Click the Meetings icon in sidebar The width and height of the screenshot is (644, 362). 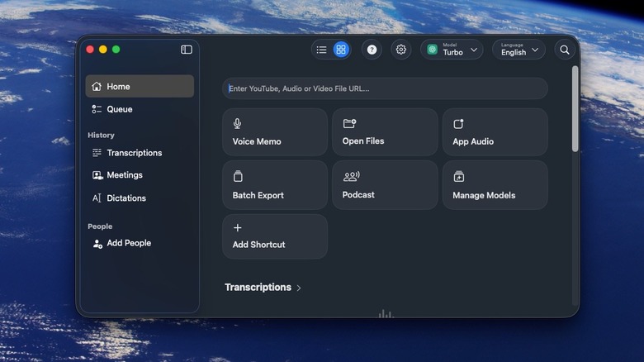click(97, 175)
